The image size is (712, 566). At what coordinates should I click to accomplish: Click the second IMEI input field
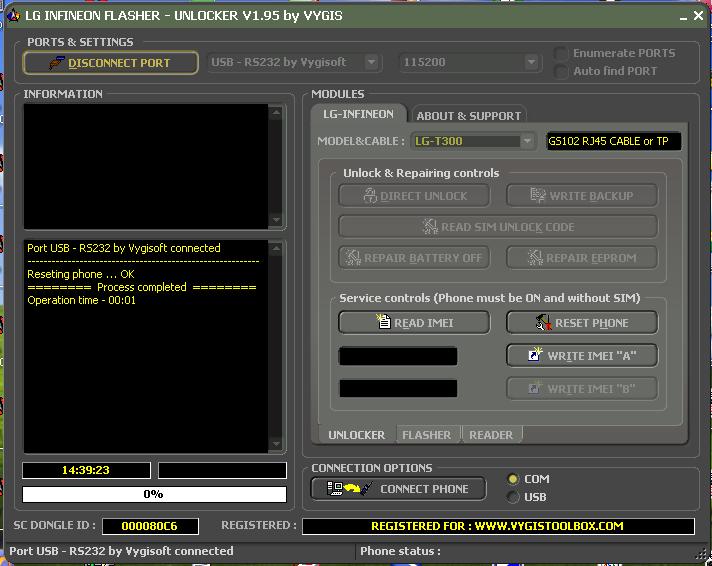pos(398,388)
